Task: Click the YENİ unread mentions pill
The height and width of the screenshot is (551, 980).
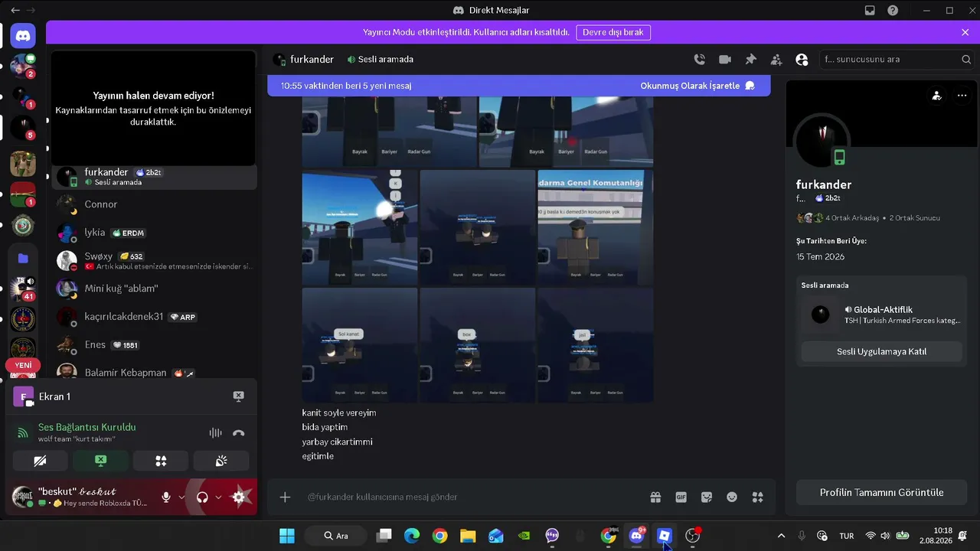Action: click(23, 366)
